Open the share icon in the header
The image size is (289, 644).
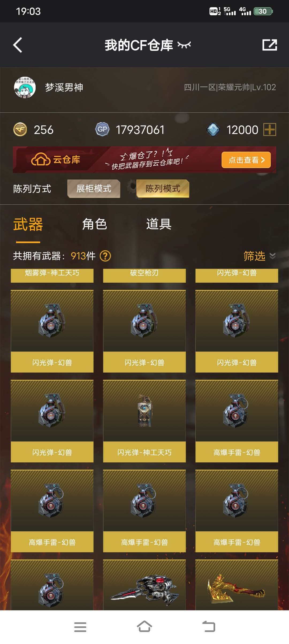click(269, 45)
